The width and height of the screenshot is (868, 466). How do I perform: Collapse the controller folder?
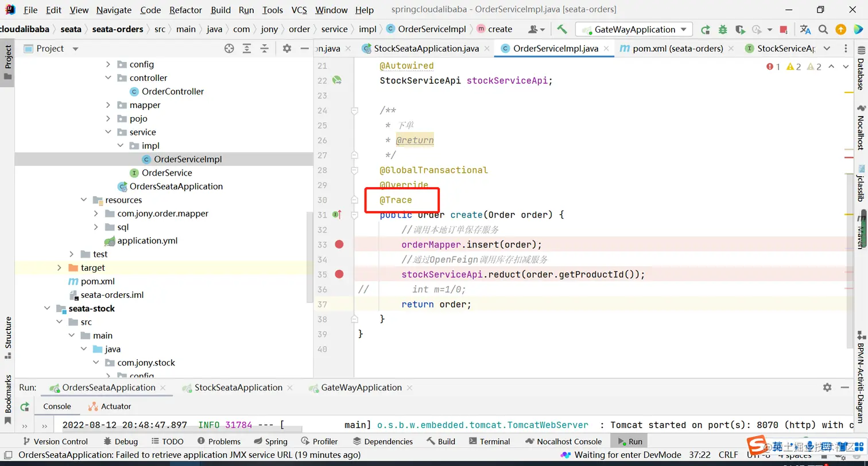click(x=108, y=78)
